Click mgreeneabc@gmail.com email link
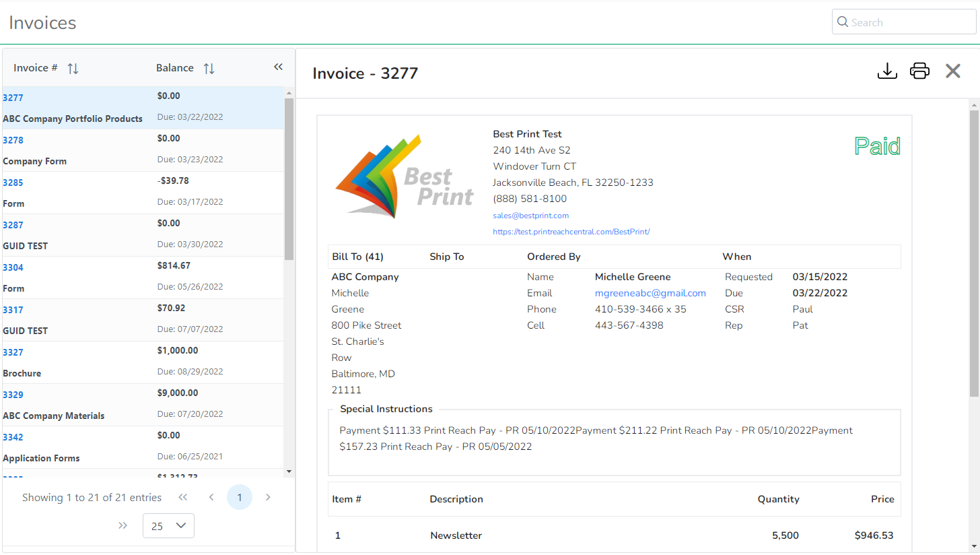Viewport: 980px width, 555px height. coord(650,293)
